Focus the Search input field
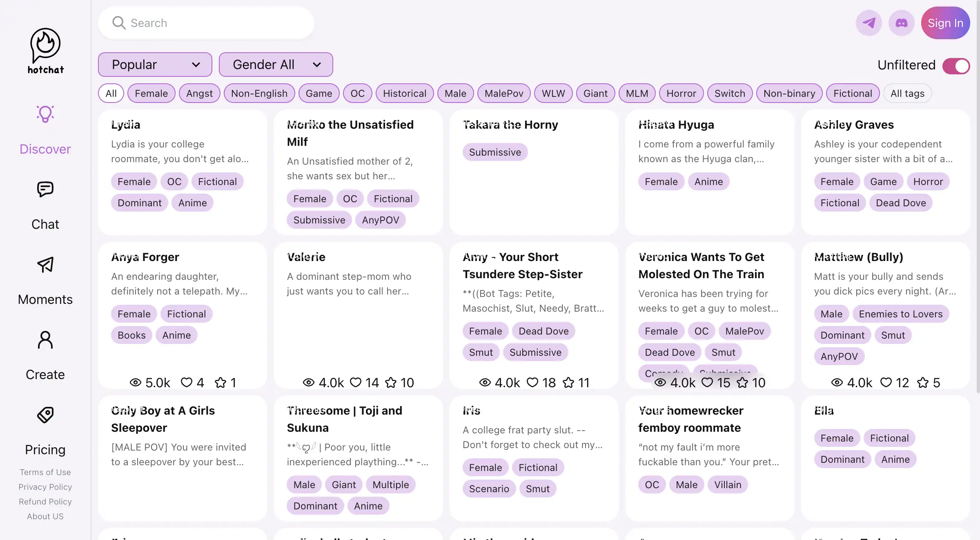 206,23
